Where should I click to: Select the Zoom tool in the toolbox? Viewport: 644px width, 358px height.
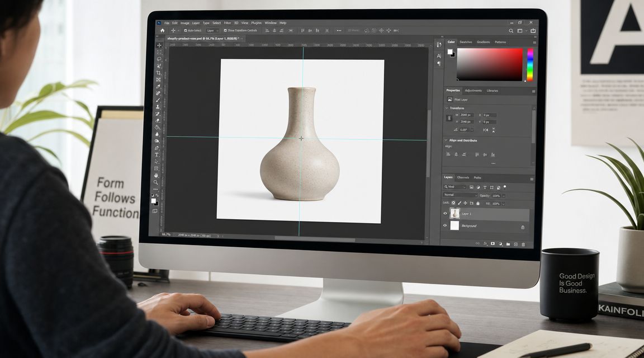pyautogui.click(x=155, y=182)
